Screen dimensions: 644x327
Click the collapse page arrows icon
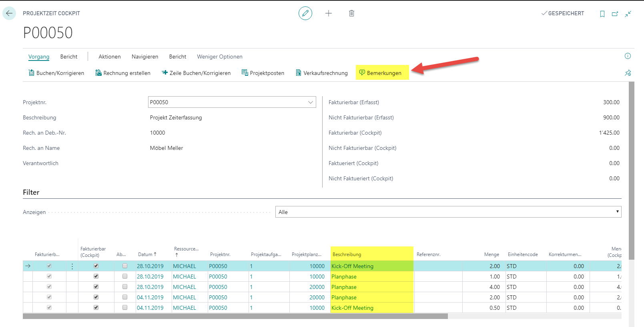point(628,14)
